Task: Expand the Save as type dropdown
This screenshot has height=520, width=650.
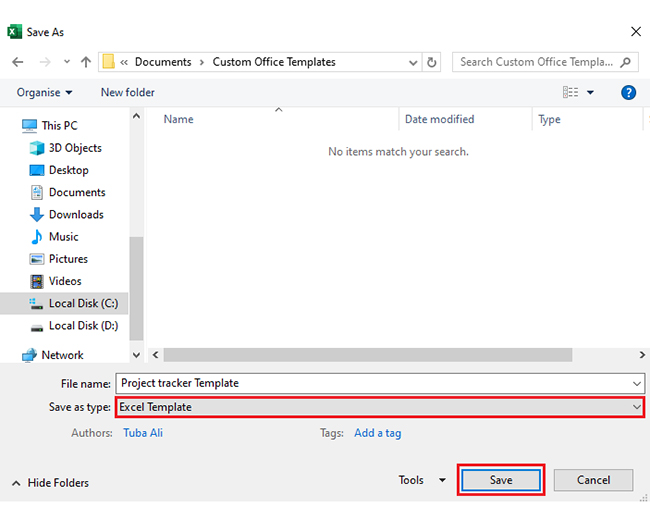Action: coord(637,407)
